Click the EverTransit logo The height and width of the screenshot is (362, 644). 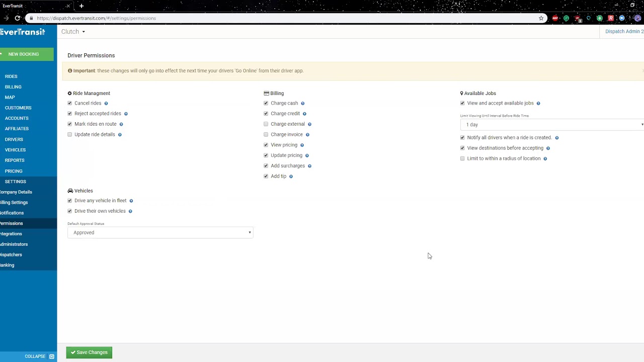(x=23, y=32)
